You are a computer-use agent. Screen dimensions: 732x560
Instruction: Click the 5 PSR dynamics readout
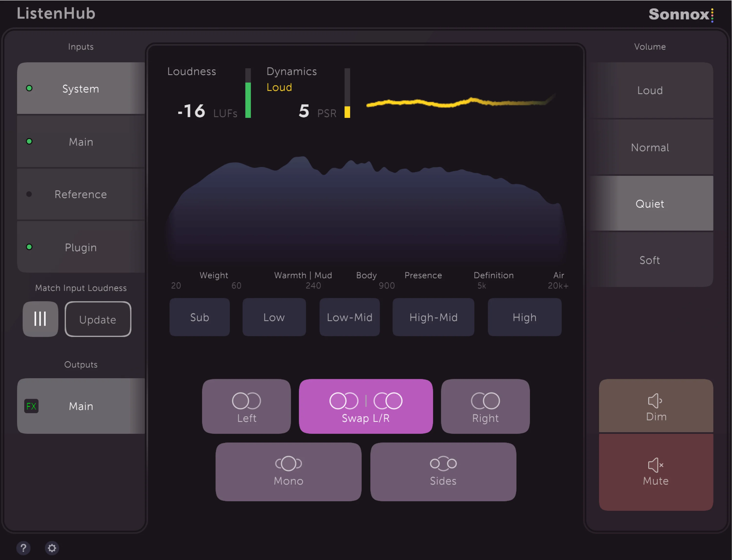point(318,111)
